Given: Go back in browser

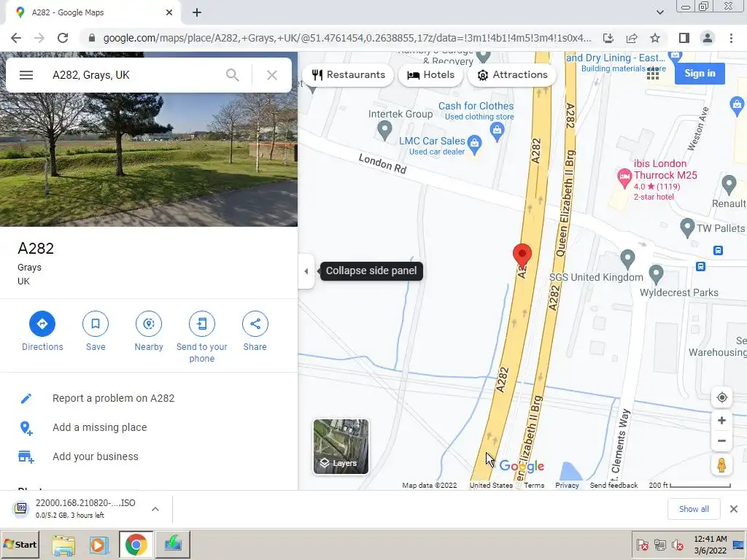Looking at the screenshot, I should [16, 38].
